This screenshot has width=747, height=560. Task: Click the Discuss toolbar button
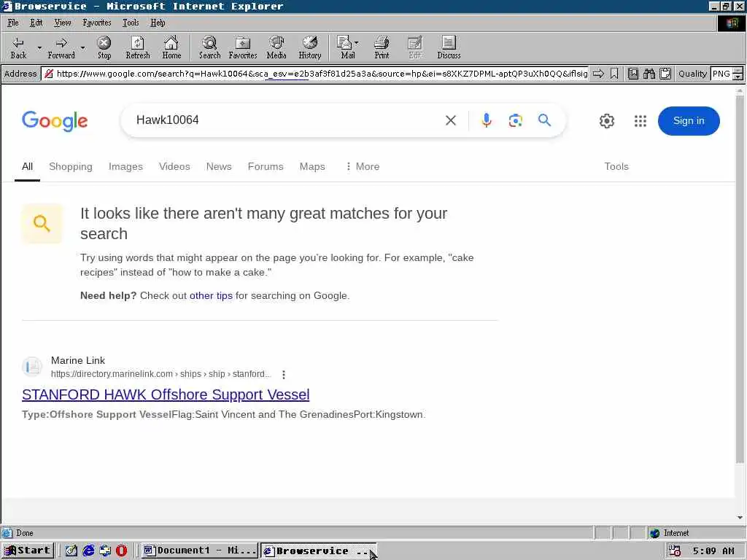click(449, 47)
